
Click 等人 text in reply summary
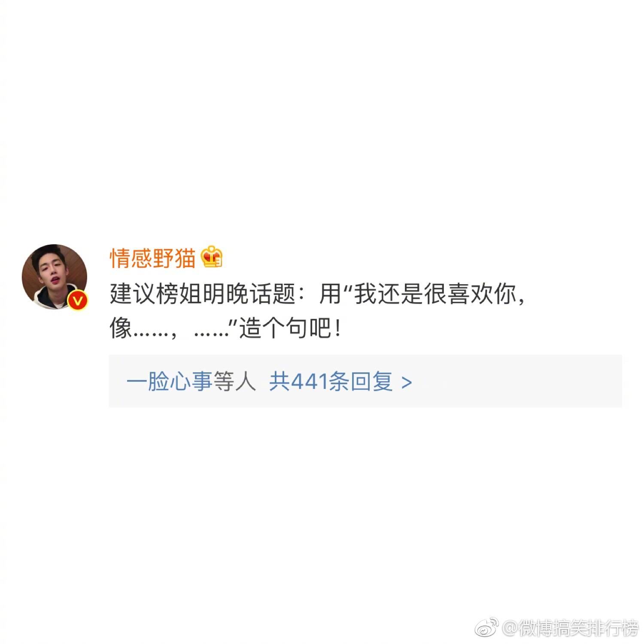(234, 381)
